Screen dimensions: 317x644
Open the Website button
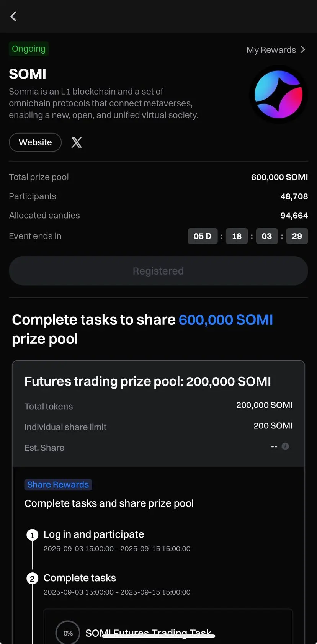click(x=35, y=142)
